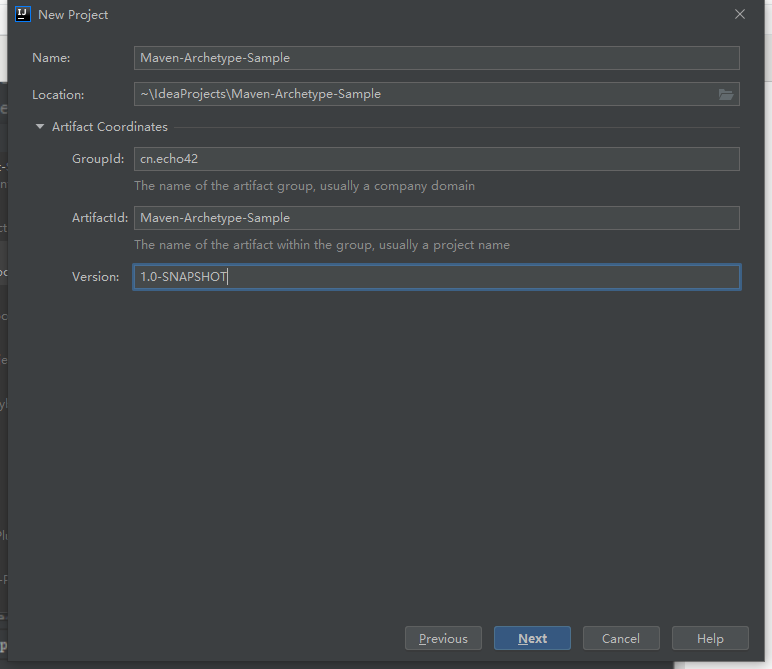Focus the Name text field

pyautogui.click(x=437, y=58)
